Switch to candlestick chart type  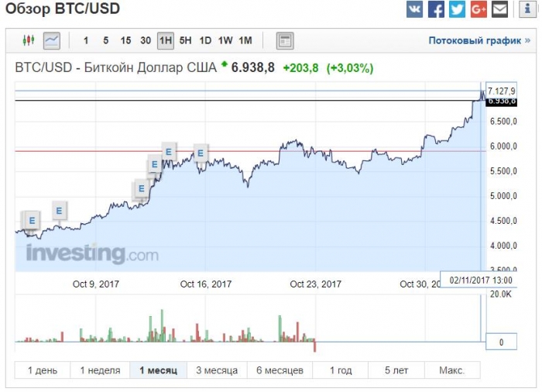click(29, 40)
